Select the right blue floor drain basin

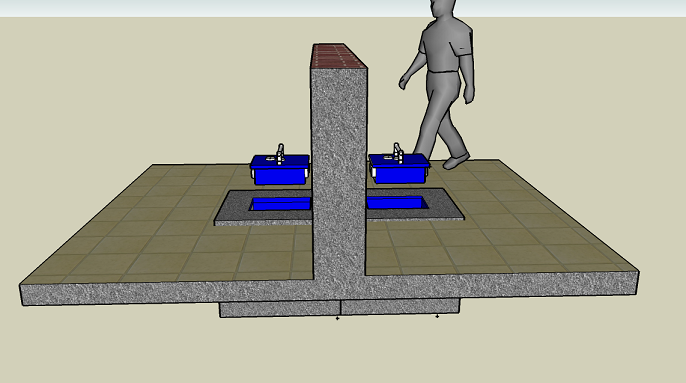397,203
